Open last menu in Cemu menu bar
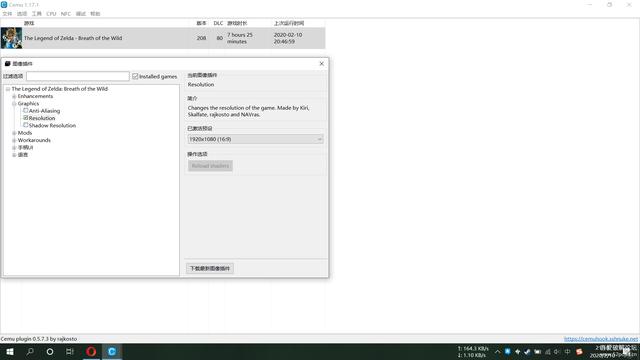Image resolution: width=640 pixels, height=360 pixels. click(95, 13)
